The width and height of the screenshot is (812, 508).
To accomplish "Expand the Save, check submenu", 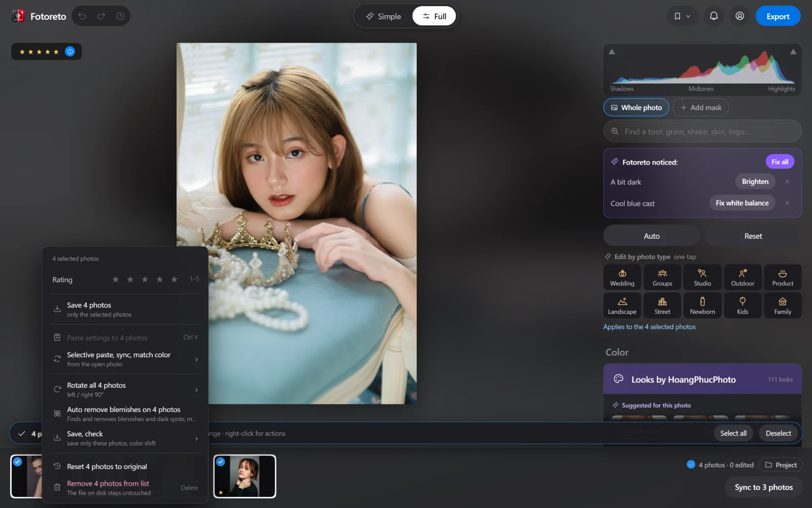I will 125,438.
